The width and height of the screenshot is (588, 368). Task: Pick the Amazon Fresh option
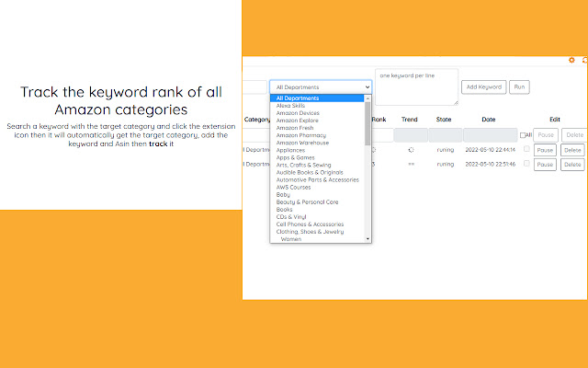[295, 128]
